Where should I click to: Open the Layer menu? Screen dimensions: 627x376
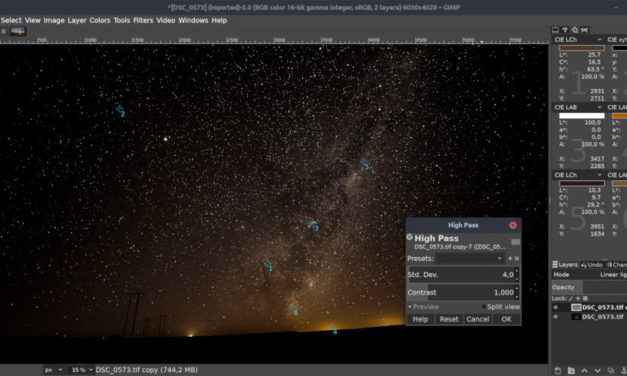pyautogui.click(x=77, y=20)
